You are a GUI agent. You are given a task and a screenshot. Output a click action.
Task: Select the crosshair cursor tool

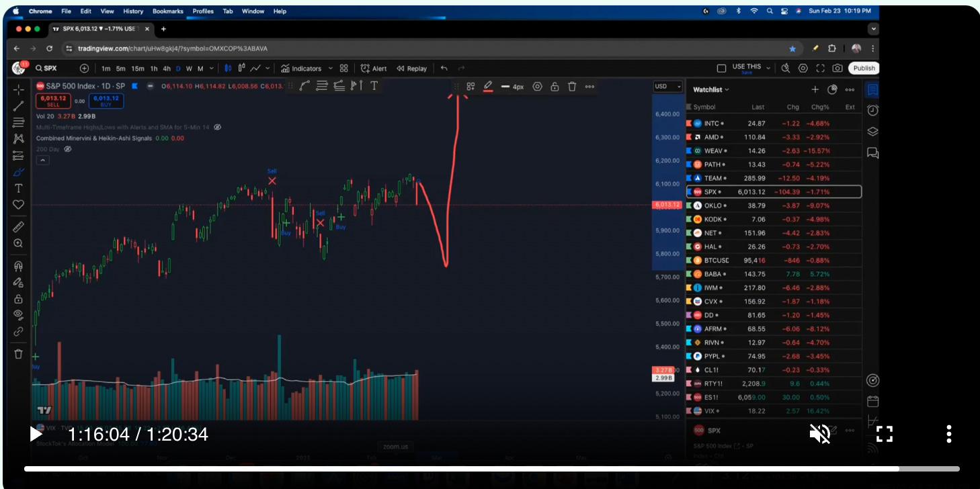tap(18, 89)
